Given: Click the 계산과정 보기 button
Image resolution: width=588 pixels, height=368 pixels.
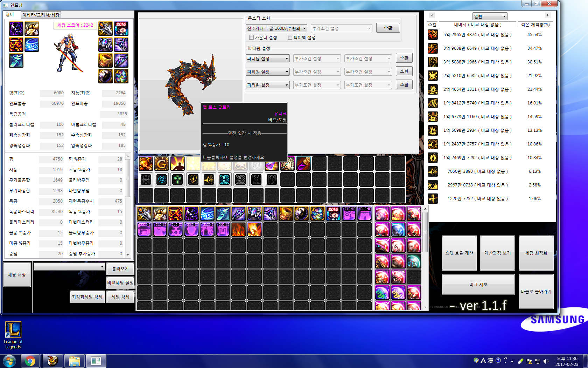Looking at the screenshot, I should (498, 253).
